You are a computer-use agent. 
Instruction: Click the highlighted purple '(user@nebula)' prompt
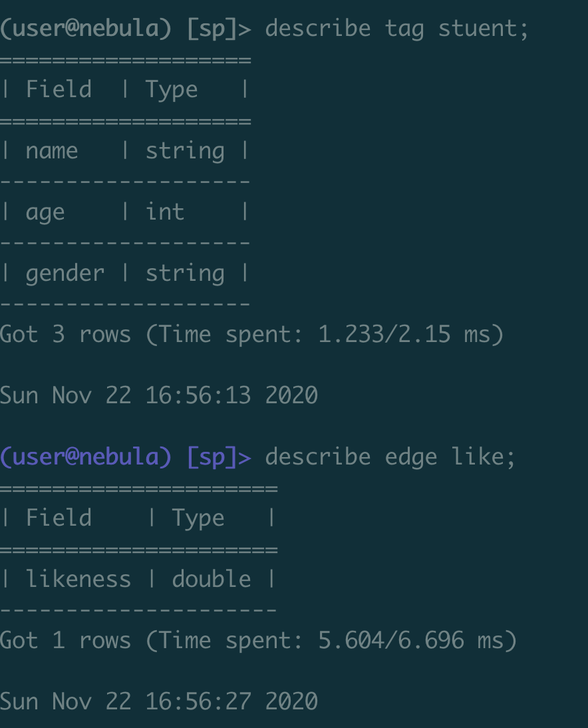(86, 457)
